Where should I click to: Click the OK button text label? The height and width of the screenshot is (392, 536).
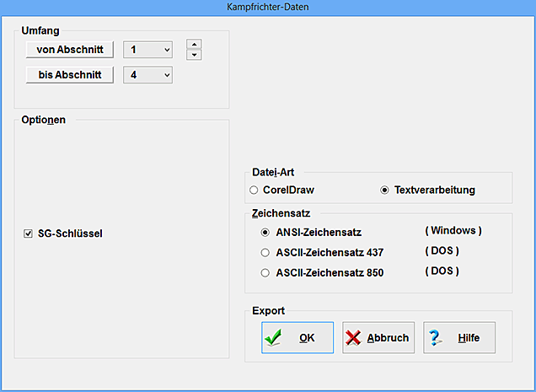tap(307, 338)
